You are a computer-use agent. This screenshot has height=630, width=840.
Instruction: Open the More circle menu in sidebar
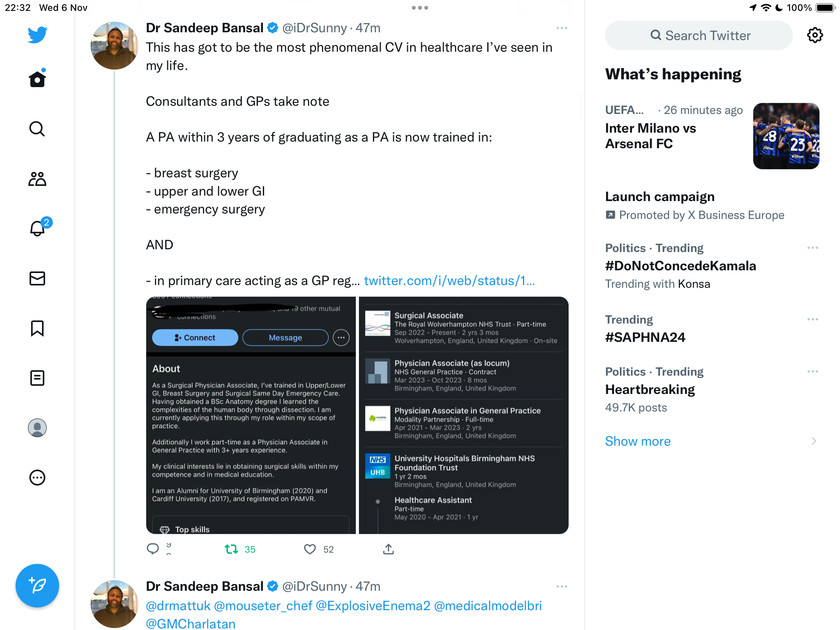click(x=37, y=478)
